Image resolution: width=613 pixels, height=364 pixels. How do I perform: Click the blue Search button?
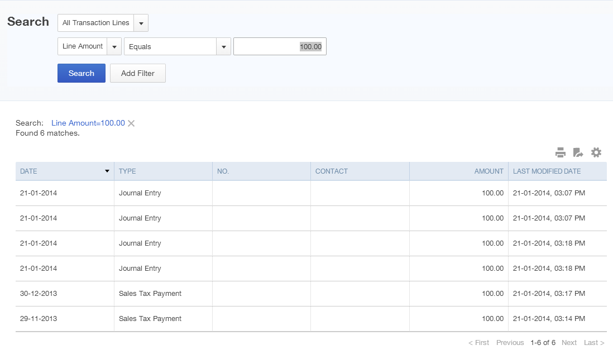point(82,73)
